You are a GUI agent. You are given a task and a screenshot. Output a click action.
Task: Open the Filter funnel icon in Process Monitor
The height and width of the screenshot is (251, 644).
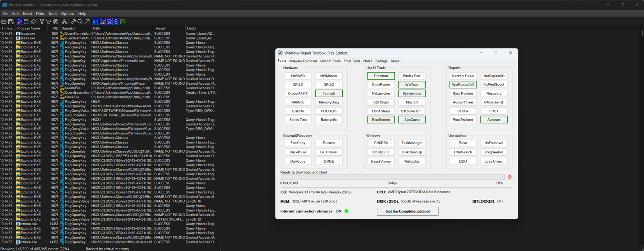(x=42, y=21)
